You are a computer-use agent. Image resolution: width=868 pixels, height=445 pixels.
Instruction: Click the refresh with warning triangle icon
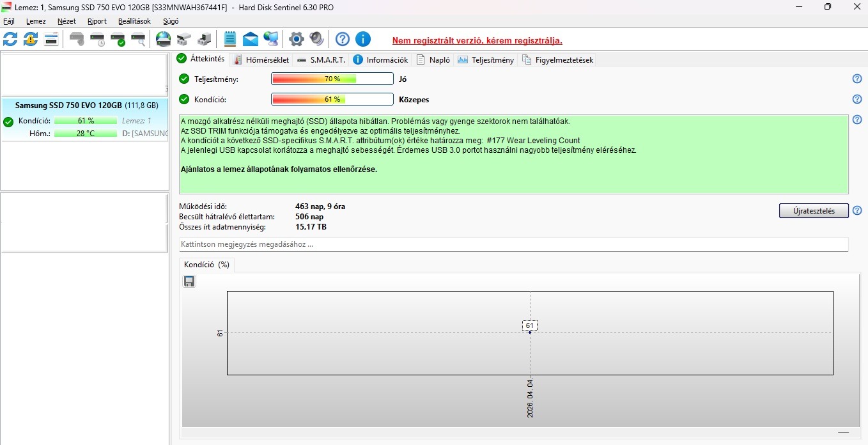pyautogui.click(x=31, y=39)
